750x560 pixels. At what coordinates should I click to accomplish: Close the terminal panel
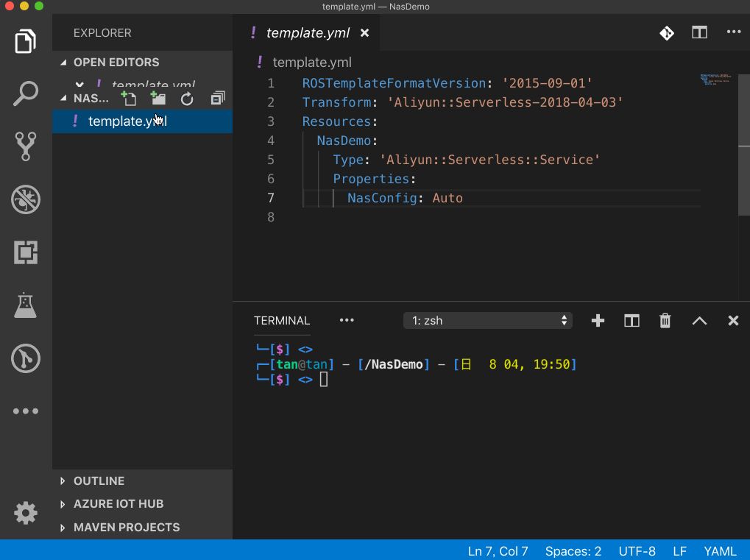click(x=733, y=320)
